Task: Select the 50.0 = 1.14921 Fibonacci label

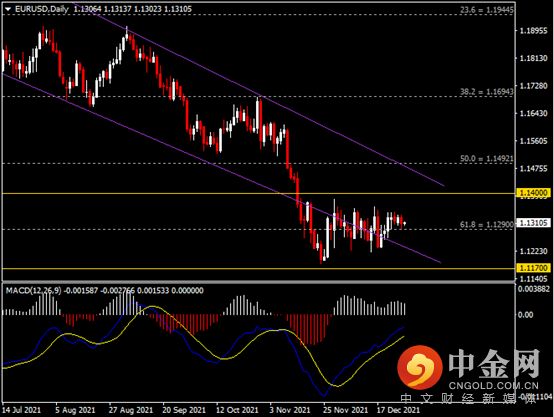Action: coord(487,159)
